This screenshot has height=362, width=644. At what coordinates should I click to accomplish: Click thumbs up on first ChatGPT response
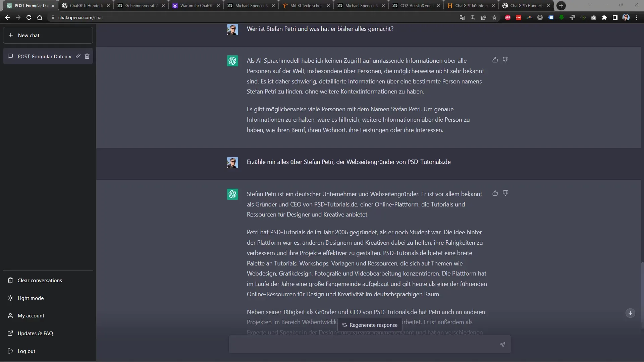[495, 60]
